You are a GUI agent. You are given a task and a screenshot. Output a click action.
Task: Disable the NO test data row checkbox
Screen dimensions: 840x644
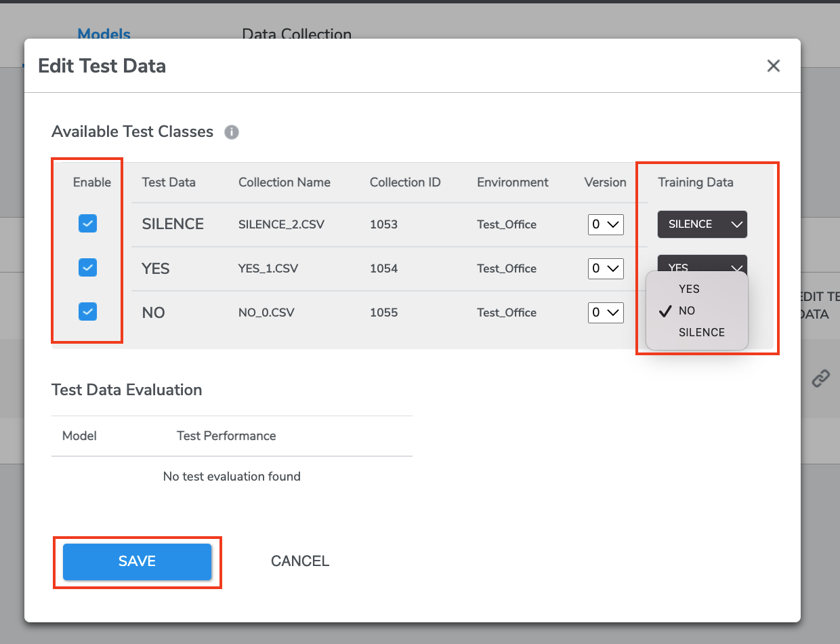88,312
